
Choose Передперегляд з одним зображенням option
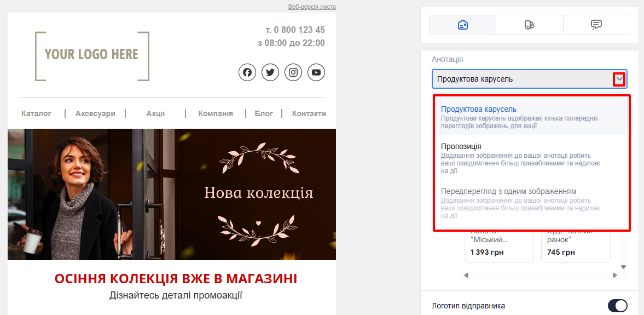(531, 203)
